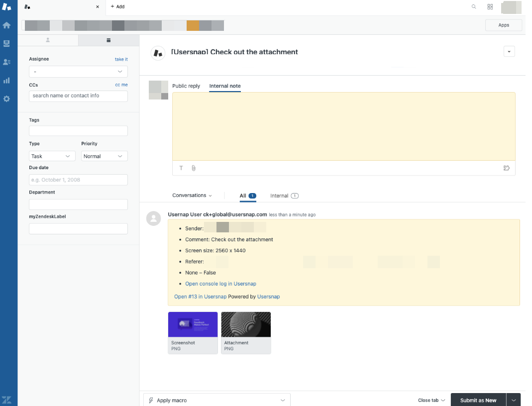The image size is (532, 406).
Task: Open the search magnifier icon
Action: 474,6
